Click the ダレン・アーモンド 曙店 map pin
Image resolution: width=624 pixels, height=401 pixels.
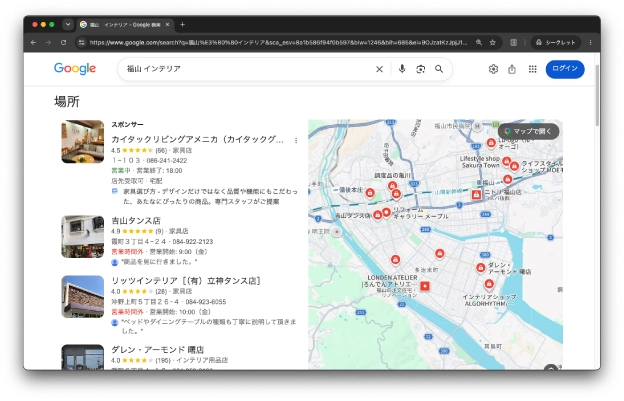click(481, 268)
